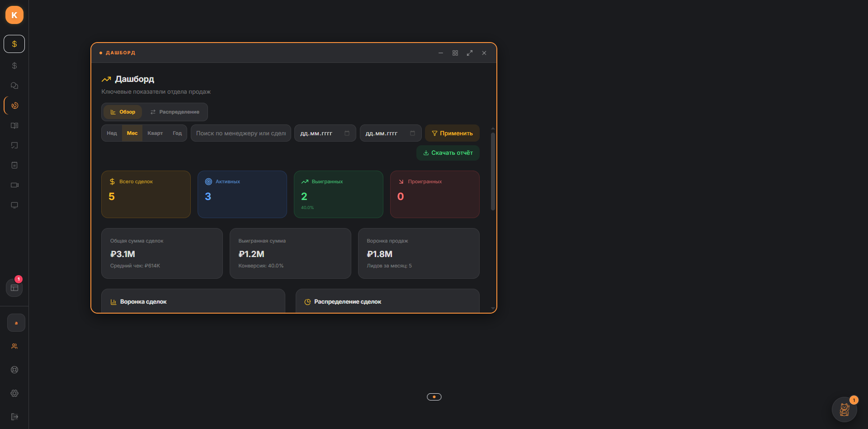The image size is (868, 429).
Task: Select the Мес period option
Action: [x=132, y=133]
